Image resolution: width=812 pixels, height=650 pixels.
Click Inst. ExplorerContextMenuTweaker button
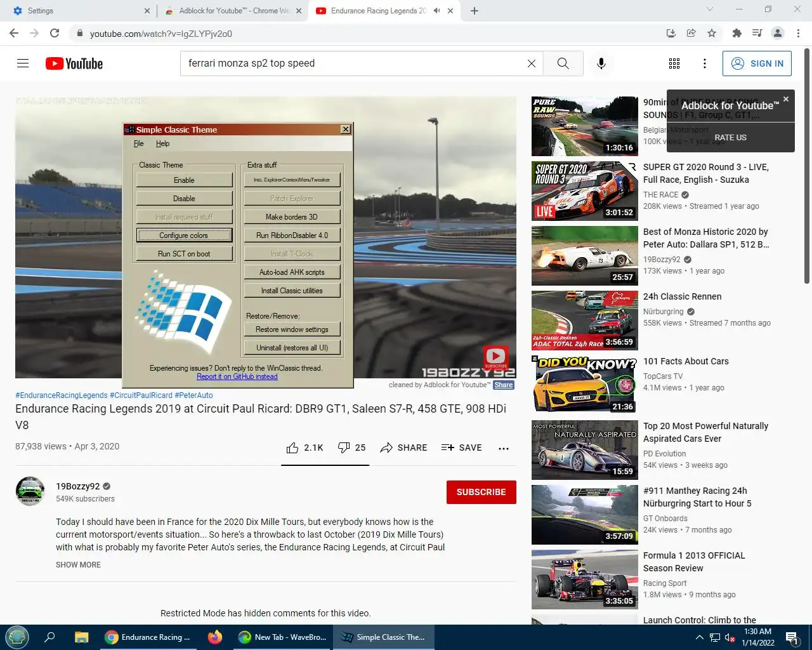(292, 180)
